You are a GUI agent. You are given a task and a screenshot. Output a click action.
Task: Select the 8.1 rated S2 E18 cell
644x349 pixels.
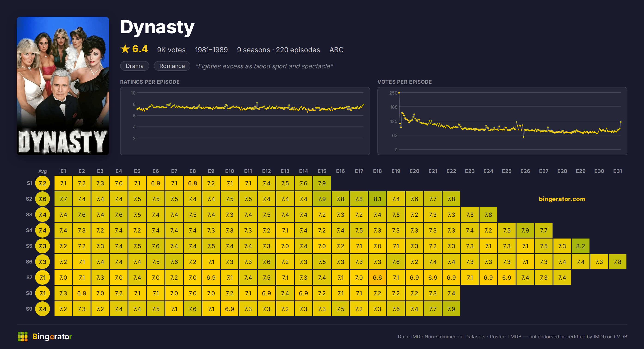click(377, 199)
